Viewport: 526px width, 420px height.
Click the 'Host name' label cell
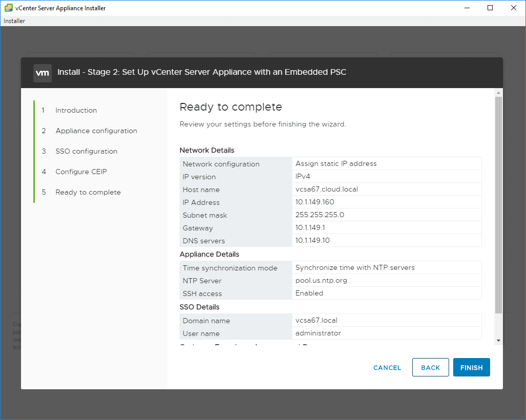pos(236,189)
